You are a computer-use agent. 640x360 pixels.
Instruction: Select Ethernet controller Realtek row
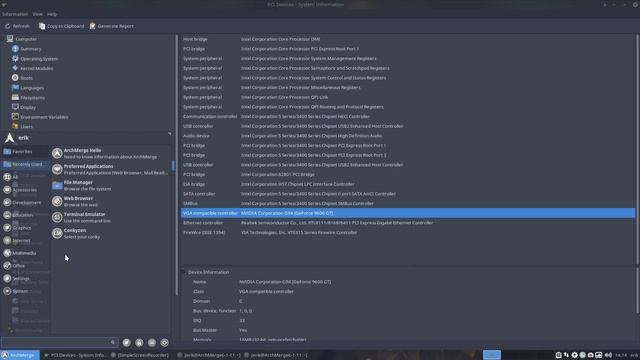coord(408,223)
